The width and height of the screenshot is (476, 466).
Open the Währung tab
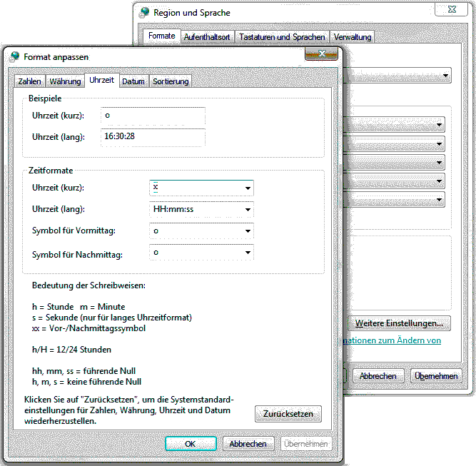(x=65, y=81)
